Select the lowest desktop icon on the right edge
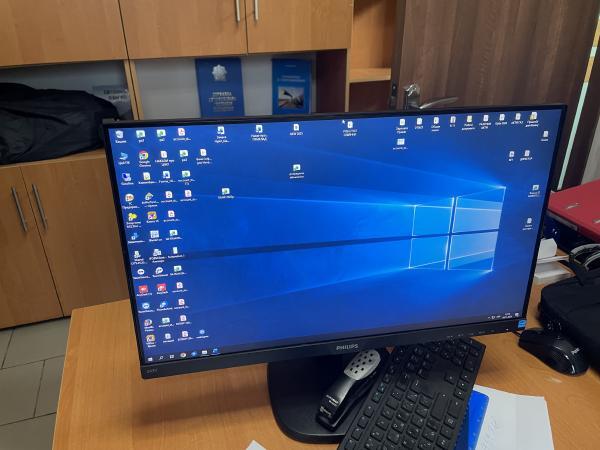 click(528, 222)
